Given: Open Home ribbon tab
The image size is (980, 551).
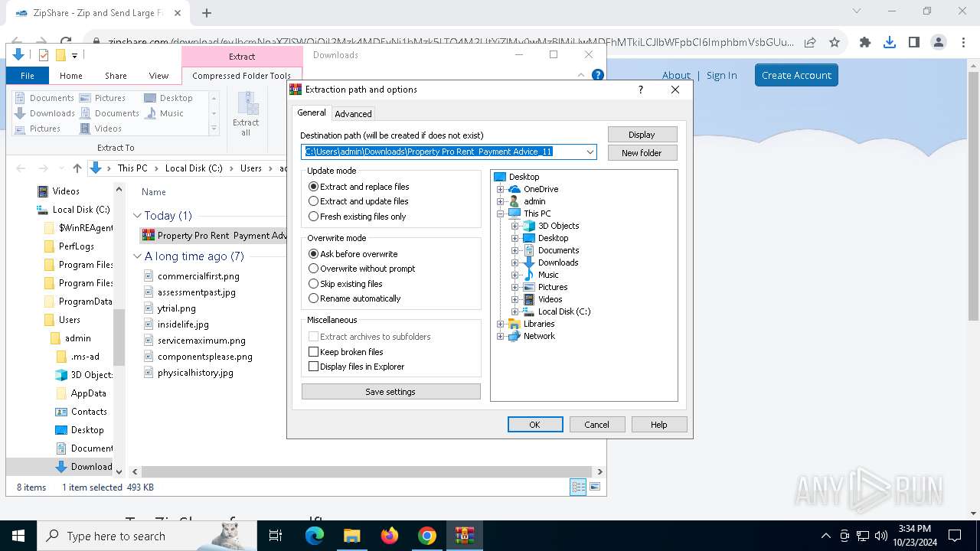Looking at the screenshot, I should 71,76.
